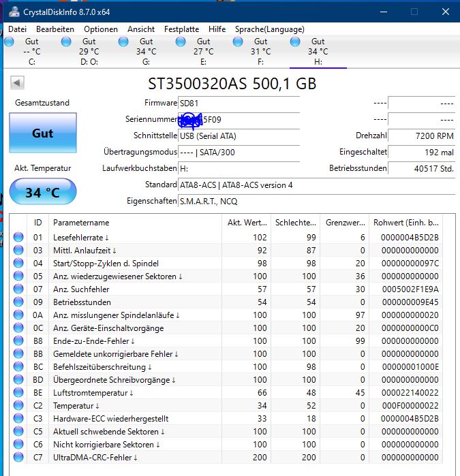Click status orb for Aktuell schwebende Sektoren

[18, 431]
